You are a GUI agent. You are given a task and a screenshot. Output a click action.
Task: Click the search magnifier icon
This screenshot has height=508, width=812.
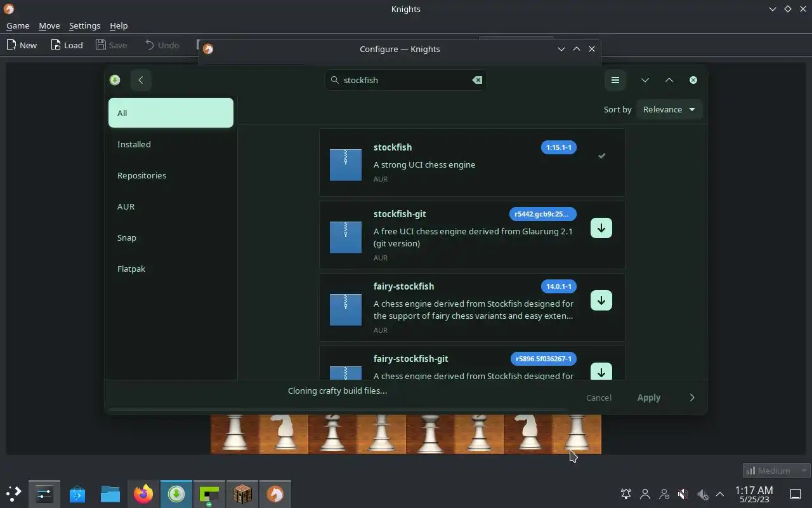tap(335, 80)
